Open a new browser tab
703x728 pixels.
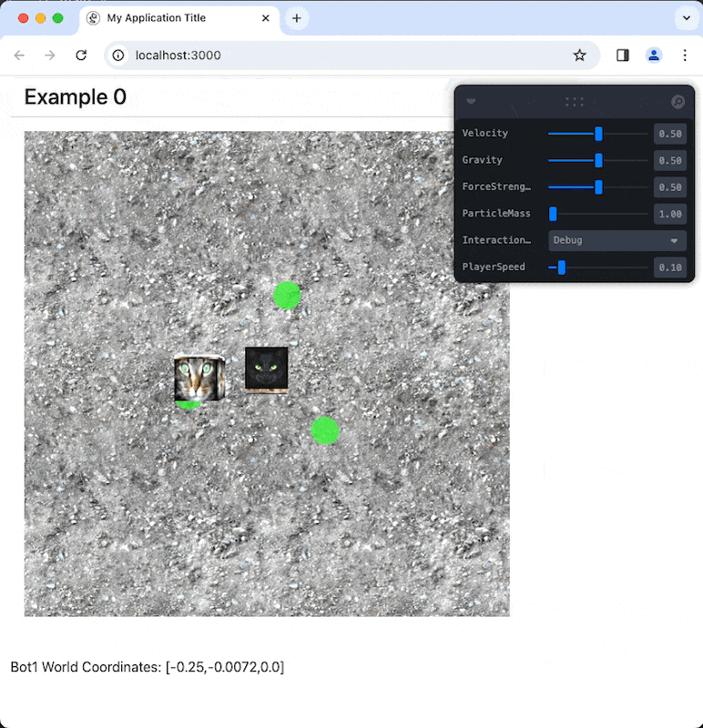click(x=297, y=18)
